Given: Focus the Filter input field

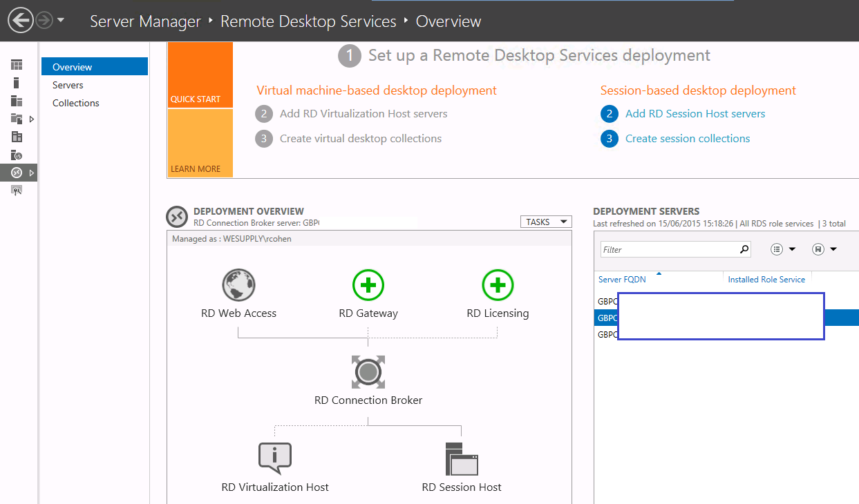Looking at the screenshot, I should tap(675, 249).
